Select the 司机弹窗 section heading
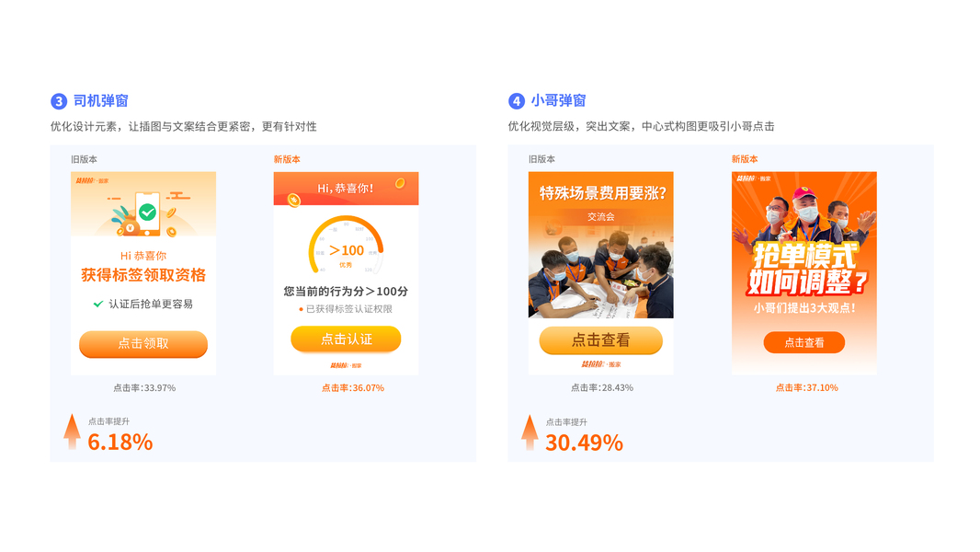 click(100, 100)
